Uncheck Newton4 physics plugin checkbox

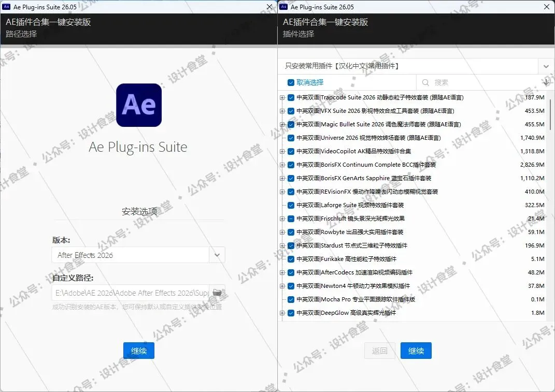291,286
